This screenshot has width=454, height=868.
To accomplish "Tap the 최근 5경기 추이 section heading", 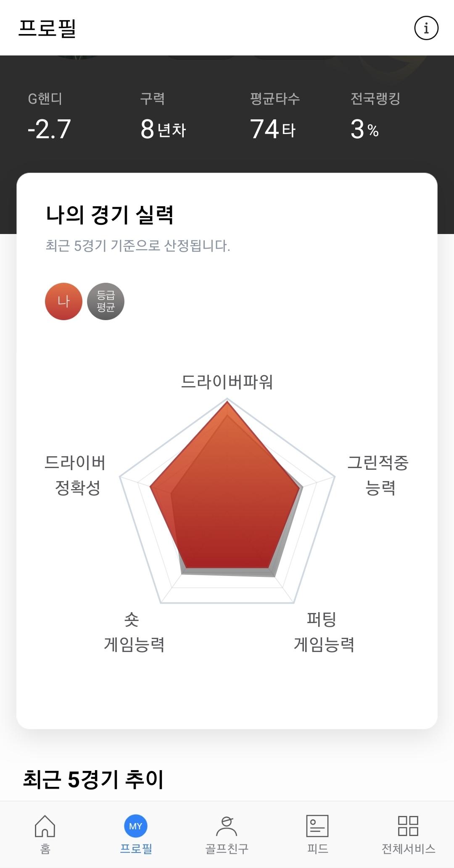I will (x=93, y=779).
